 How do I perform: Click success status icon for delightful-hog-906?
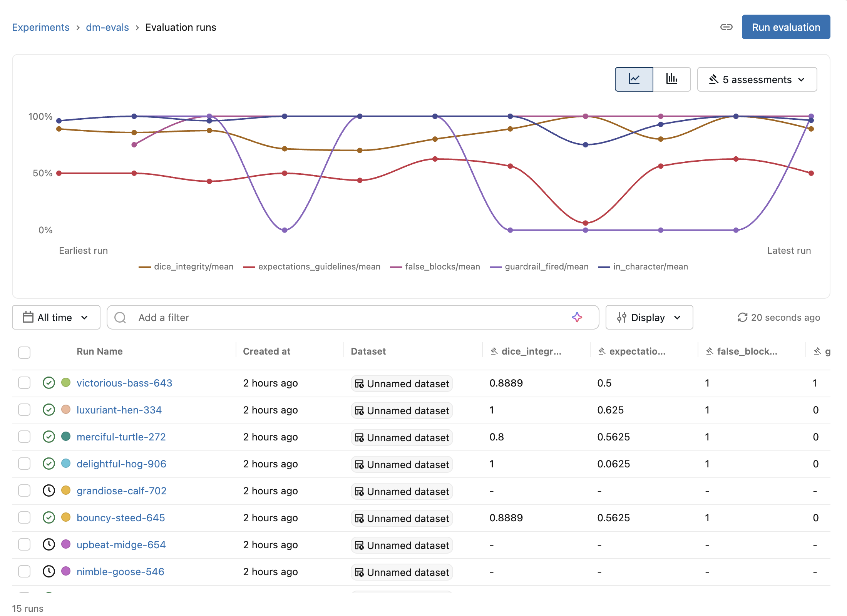[x=49, y=464]
